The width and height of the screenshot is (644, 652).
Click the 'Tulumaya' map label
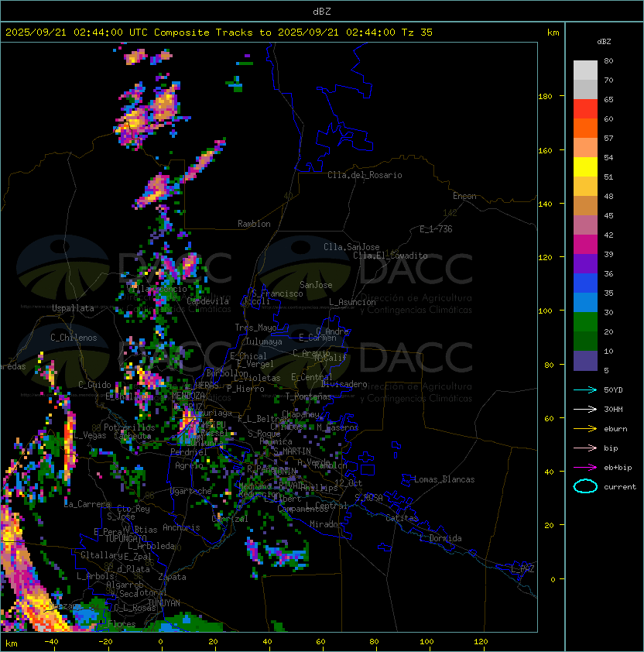coord(264,341)
